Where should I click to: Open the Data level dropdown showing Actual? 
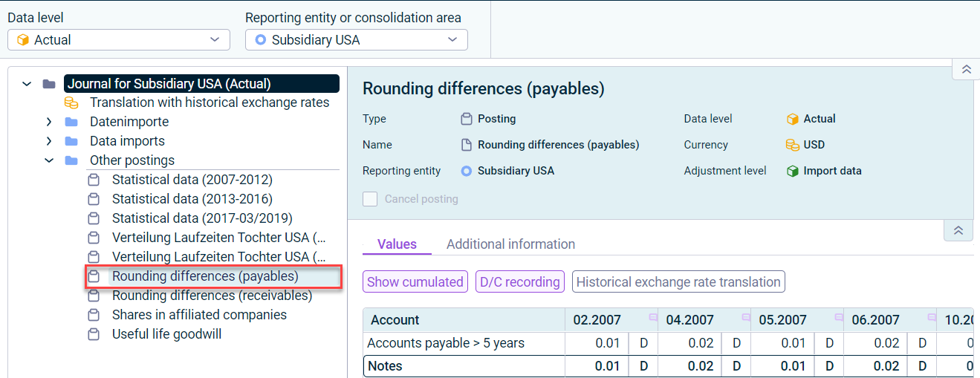(119, 40)
